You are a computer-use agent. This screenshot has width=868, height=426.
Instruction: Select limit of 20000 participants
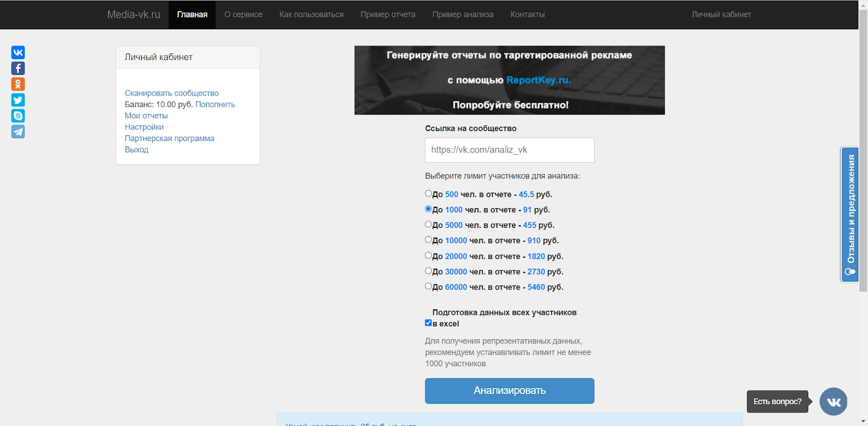pyautogui.click(x=429, y=255)
